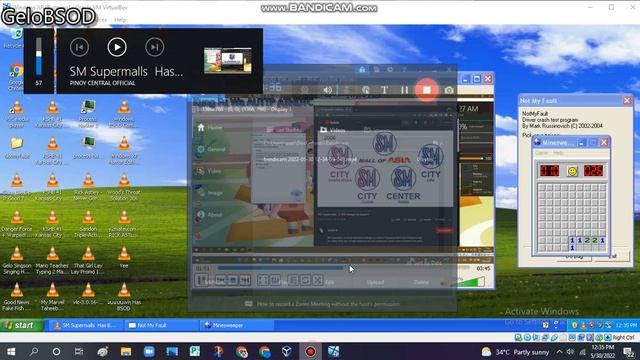The height and width of the screenshot is (360, 640).
Task: Select Windows XP Horror BSOD icon
Action: point(124,150)
